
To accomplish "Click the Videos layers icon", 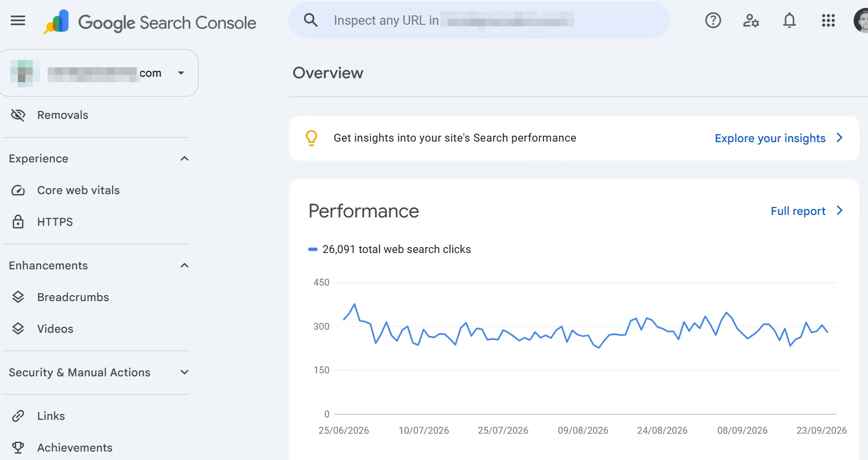I will [18, 329].
